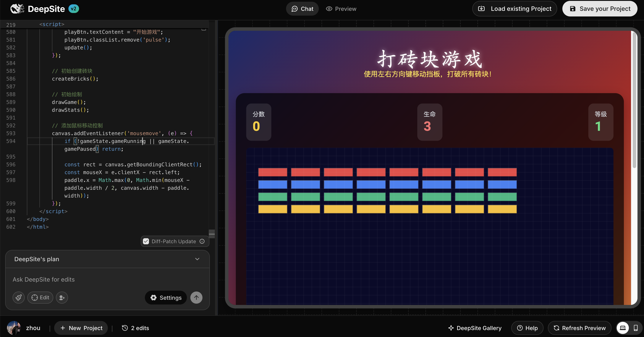This screenshot has width=644, height=337.
Task: Click the last yellow brick
Action: (502, 209)
